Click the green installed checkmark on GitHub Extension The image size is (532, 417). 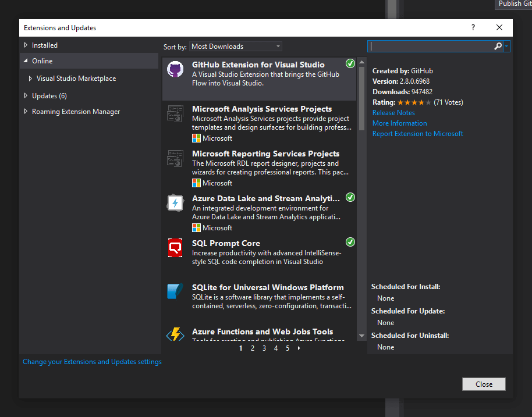click(350, 63)
